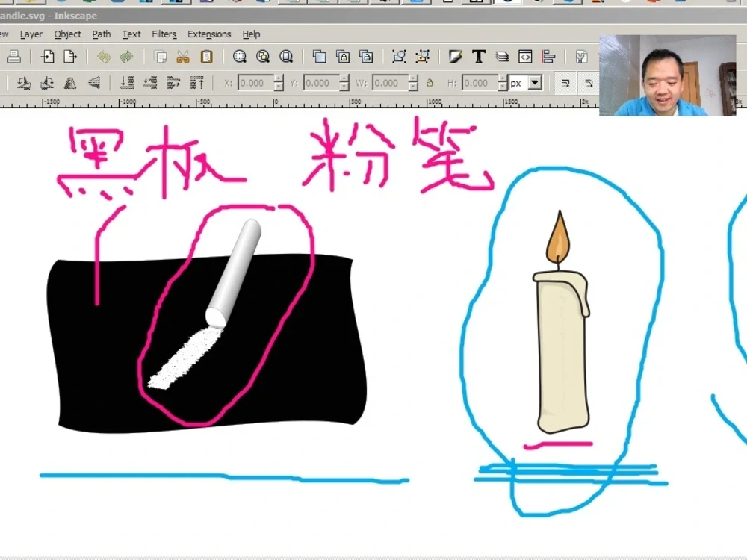Open the Object menu
747x560 pixels.
(x=68, y=34)
